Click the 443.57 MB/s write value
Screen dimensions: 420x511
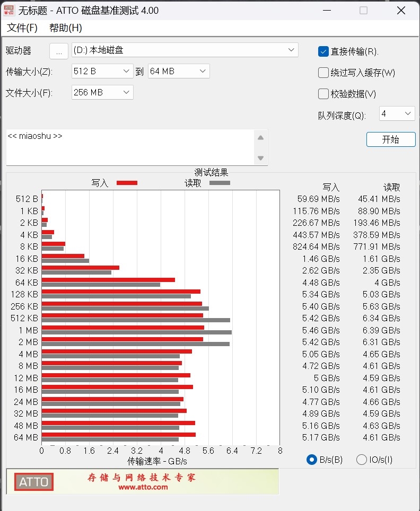click(x=316, y=235)
